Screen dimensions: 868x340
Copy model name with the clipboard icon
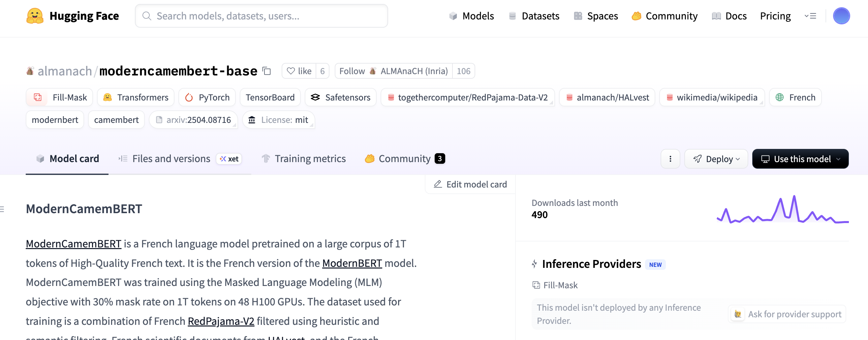pos(266,71)
